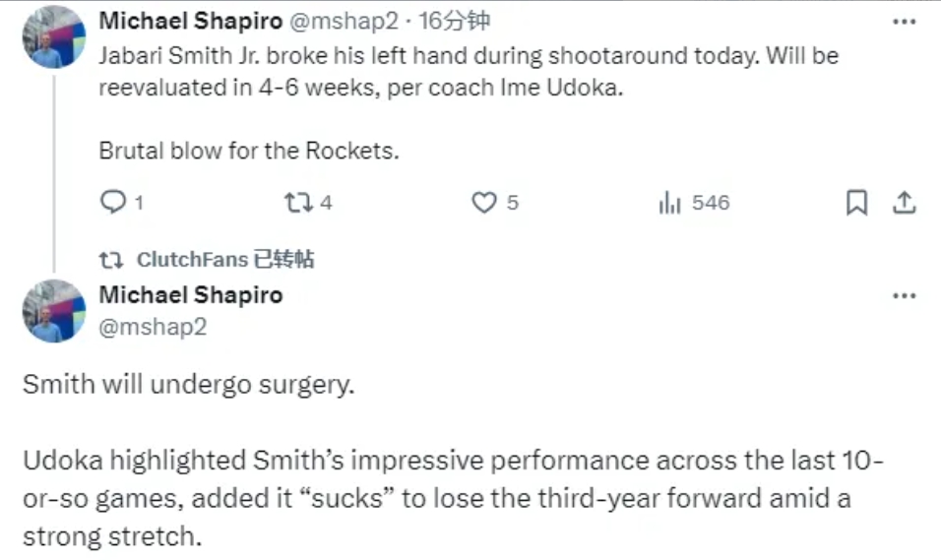Screen dimensions: 941x560
Task: Open the second Michael Shapiro avatar
Action: [54, 311]
